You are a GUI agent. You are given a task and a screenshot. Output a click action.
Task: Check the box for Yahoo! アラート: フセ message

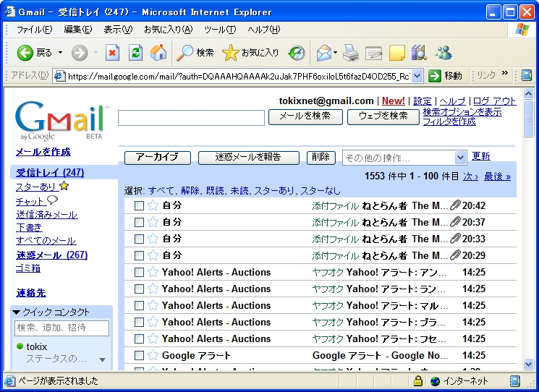point(139,338)
